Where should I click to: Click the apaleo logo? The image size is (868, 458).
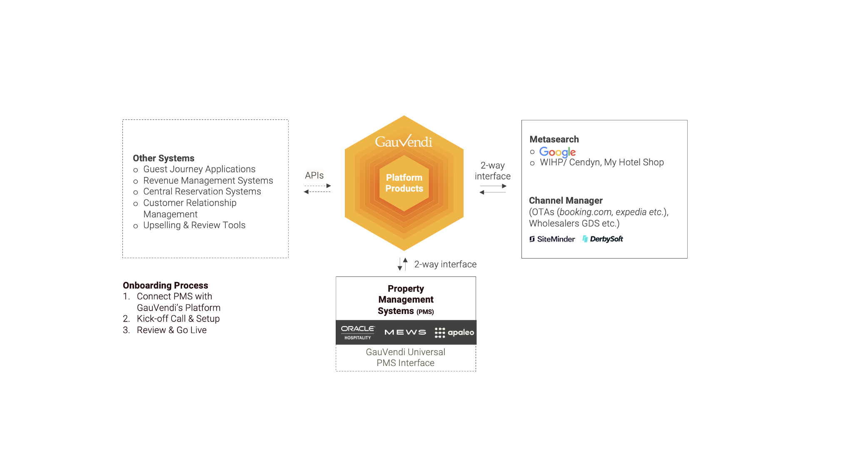[x=454, y=332]
